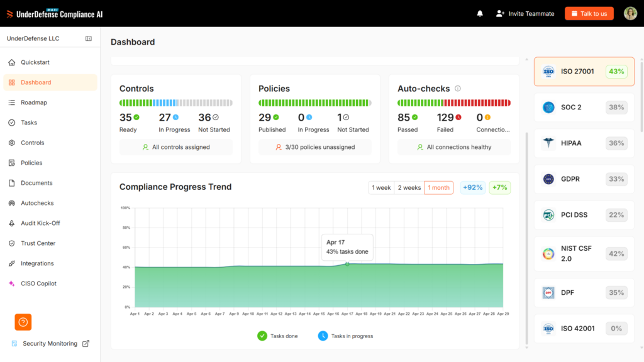The image size is (644, 362).
Task: Click the CISO Copilot sparkle icon
Action: [11, 283]
